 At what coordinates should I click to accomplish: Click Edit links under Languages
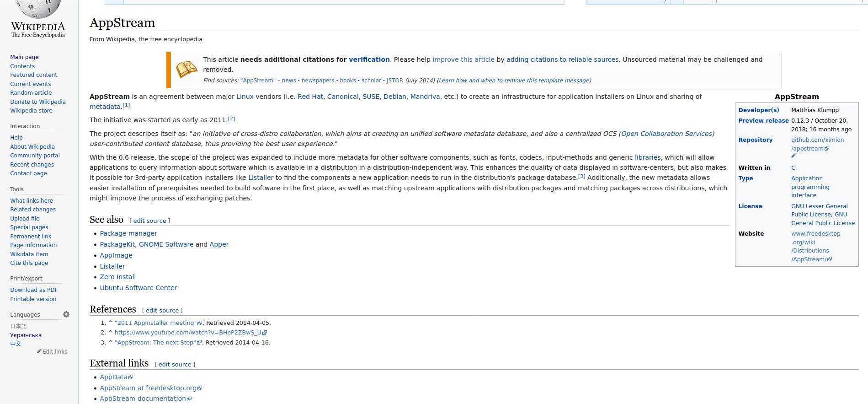point(55,352)
